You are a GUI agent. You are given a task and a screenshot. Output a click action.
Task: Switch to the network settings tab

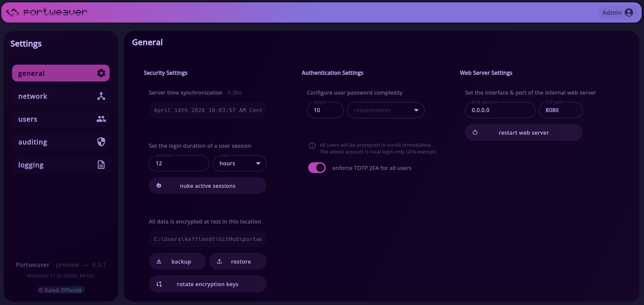coord(61,96)
